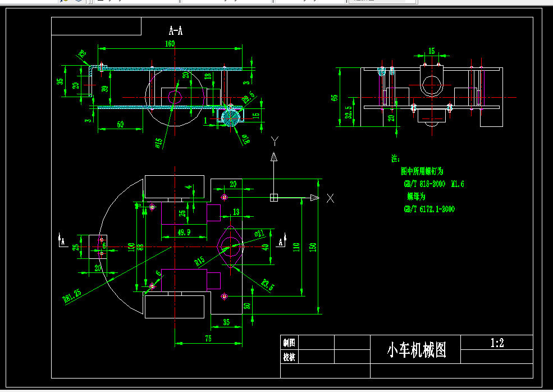Click the hatched circle in the A-A section view
The width and height of the screenshot is (553, 392).
pyautogui.click(x=231, y=116)
